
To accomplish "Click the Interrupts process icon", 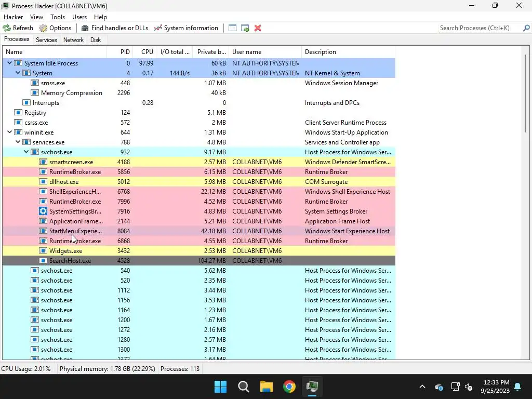I will point(26,102).
